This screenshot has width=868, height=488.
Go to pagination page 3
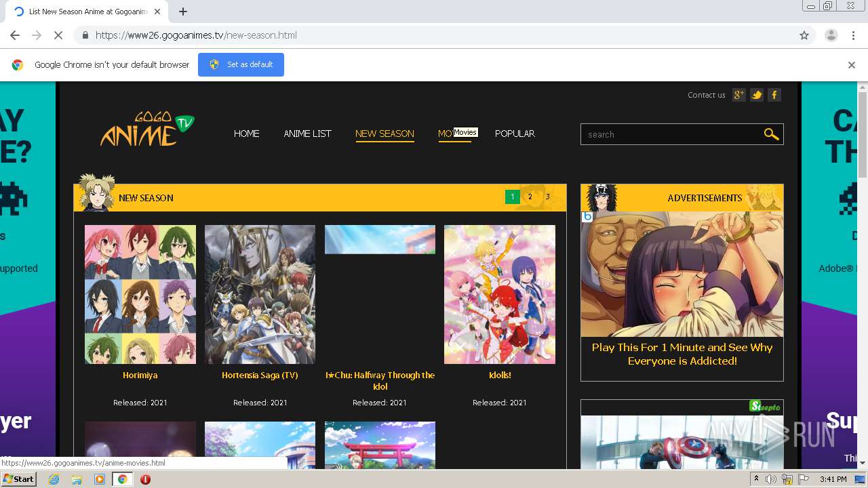click(x=548, y=197)
